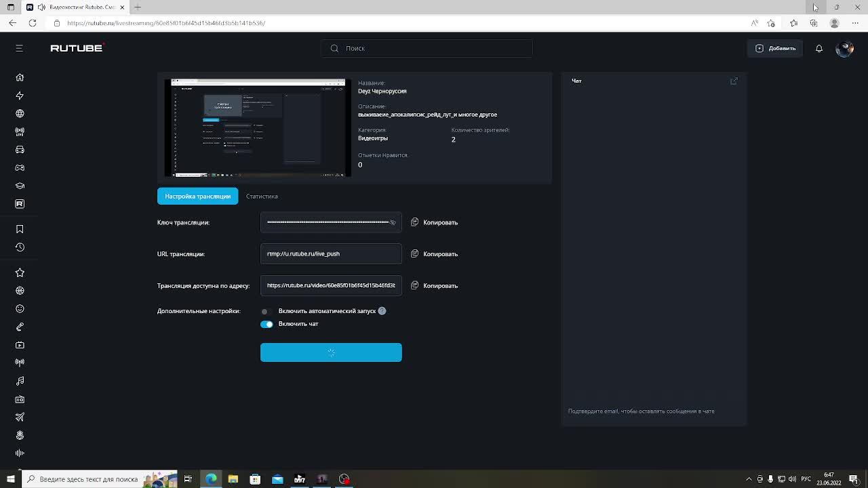Open the user profile avatar
The image size is (868, 488).
[x=845, y=48]
